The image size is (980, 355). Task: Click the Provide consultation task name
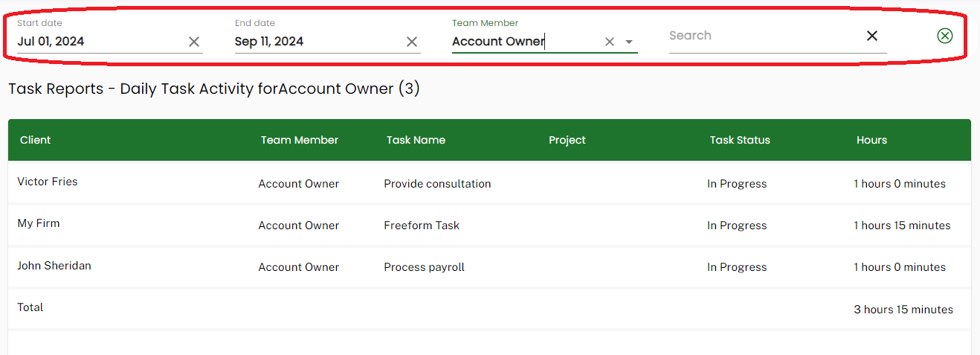pos(437,184)
